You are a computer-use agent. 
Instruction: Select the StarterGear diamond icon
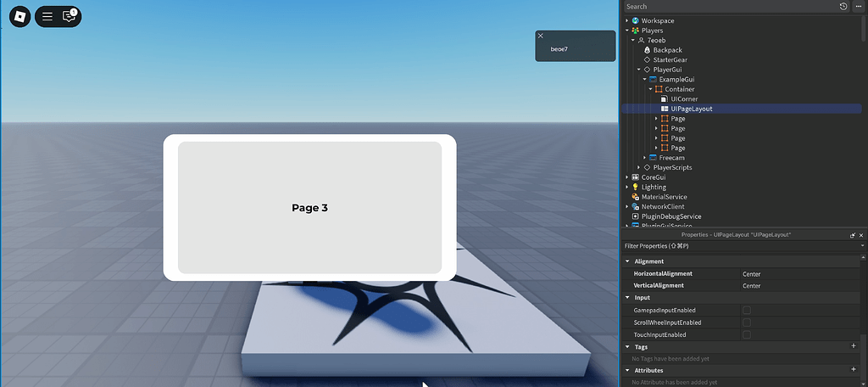(647, 60)
